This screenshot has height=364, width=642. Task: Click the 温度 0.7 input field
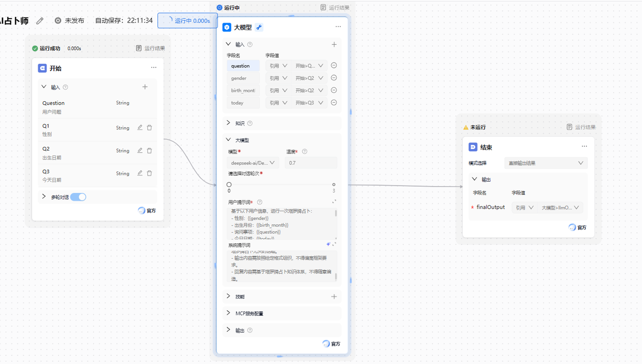(311, 162)
